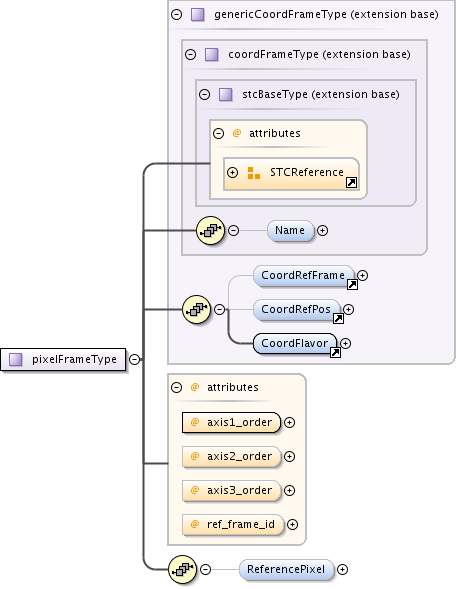Collapse the pixelFrameType root node
This screenshot has height=589, width=457.
(134, 359)
